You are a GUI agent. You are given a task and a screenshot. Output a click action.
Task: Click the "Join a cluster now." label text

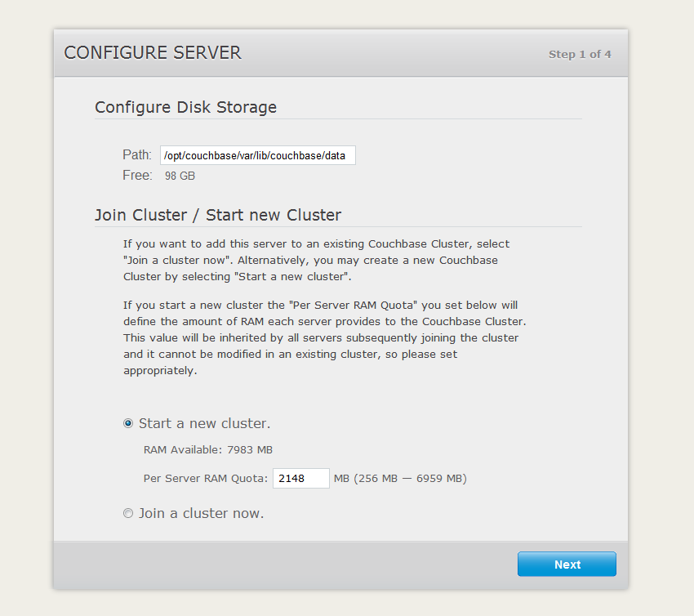[202, 513]
